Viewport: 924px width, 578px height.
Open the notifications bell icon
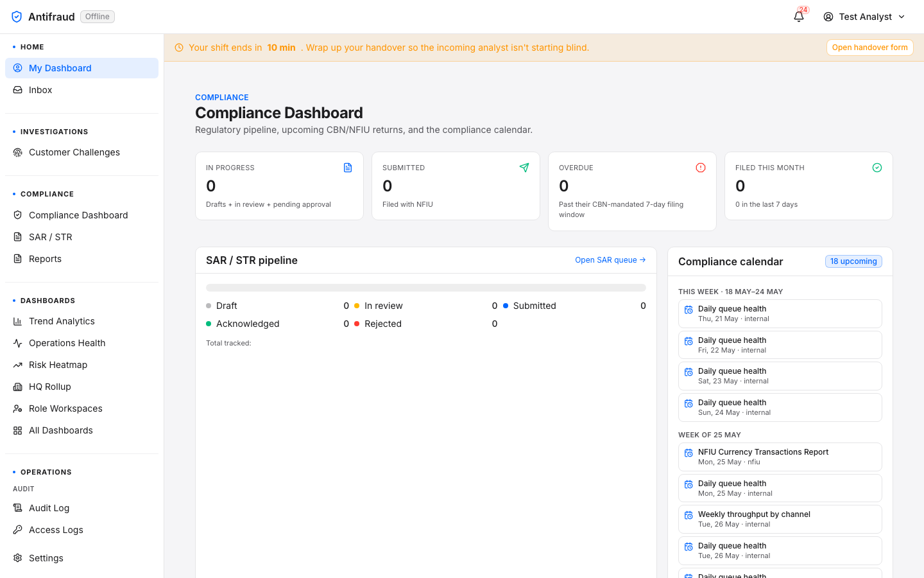(x=799, y=17)
